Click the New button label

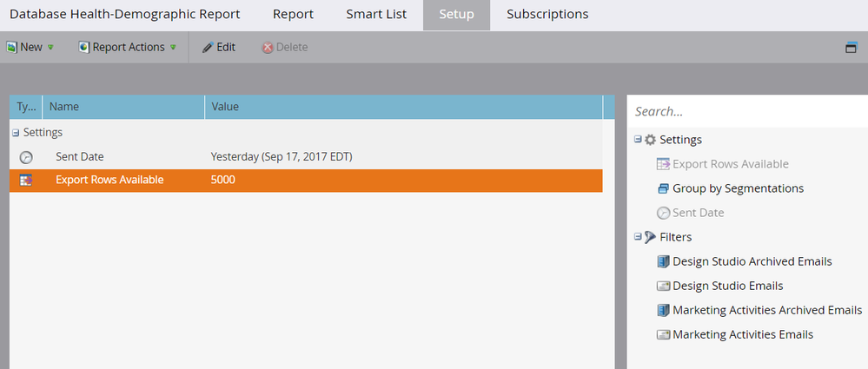coord(31,48)
